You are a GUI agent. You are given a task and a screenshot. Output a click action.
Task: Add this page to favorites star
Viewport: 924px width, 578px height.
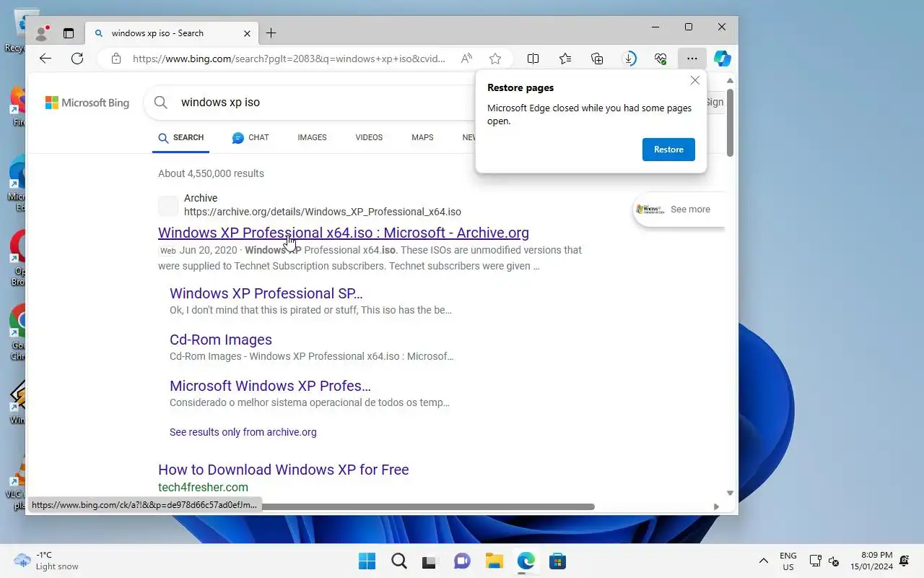[x=494, y=59]
